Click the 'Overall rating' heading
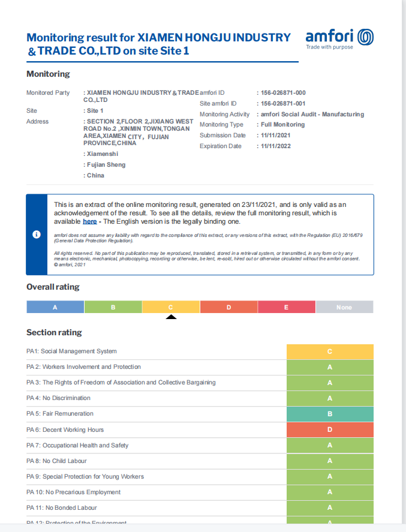Viewport: 406px width, 532px height. (53, 287)
